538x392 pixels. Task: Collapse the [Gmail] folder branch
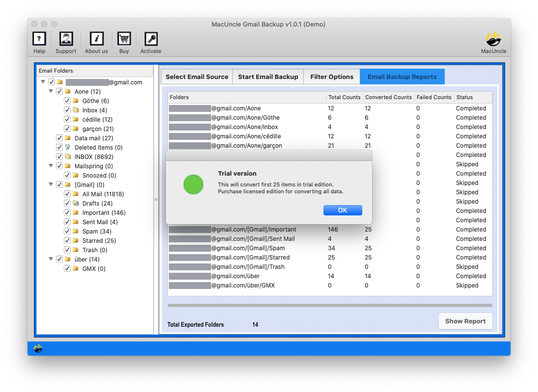(x=51, y=184)
